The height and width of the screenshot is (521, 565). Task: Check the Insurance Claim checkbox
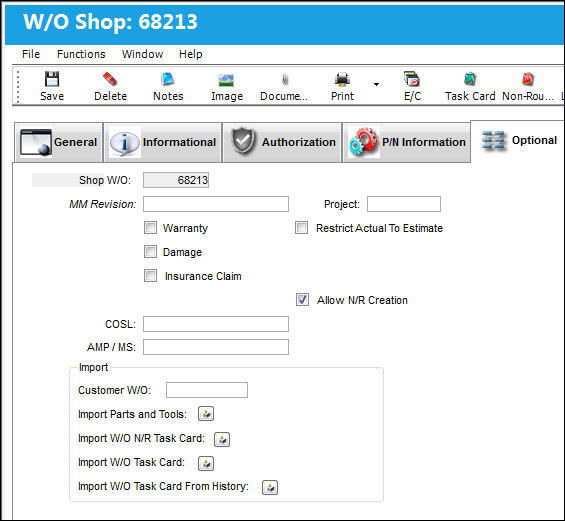click(150, 276)
